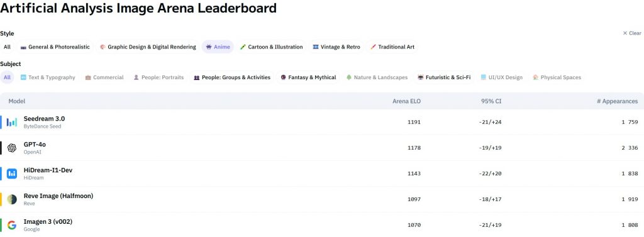This screenshot has height=237, width=644.
Task: Click the Google logo beside Imagen 3
Action: tap(12, 225)
